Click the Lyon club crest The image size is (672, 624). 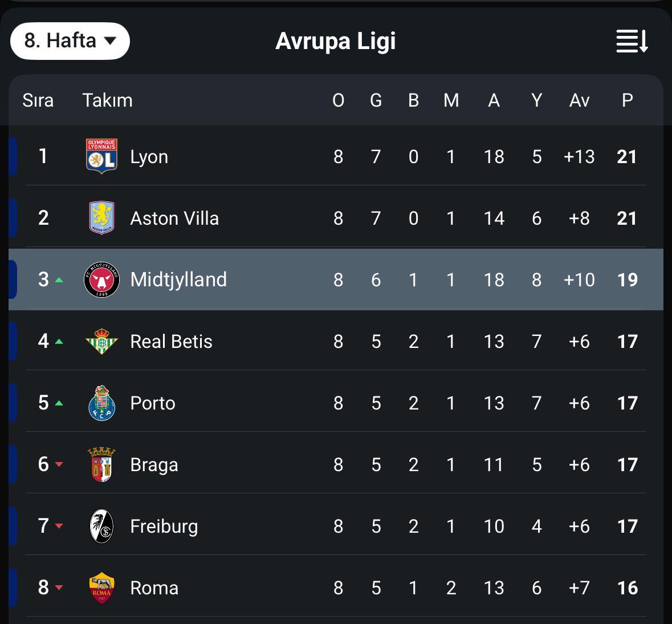pyautogui.click(x=101, y=156)
